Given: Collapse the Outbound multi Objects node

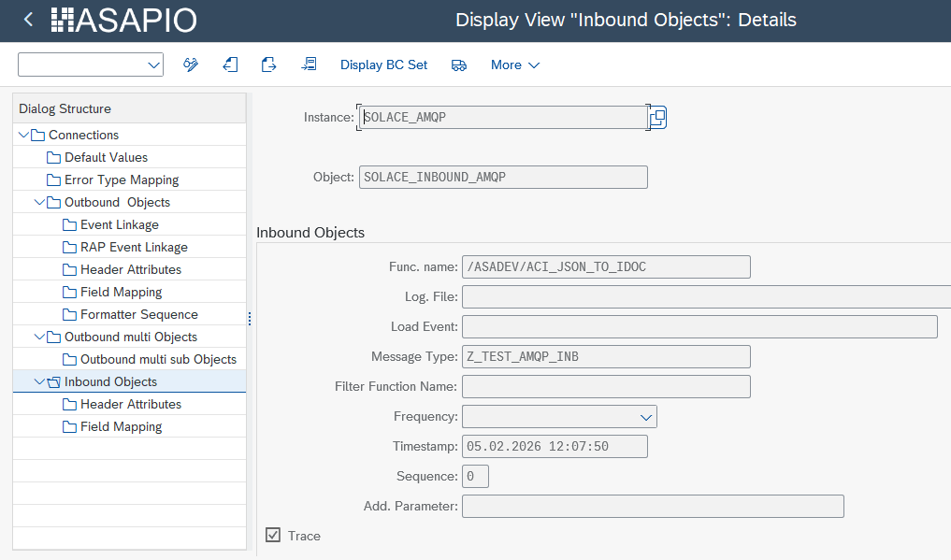Looking at the screenshot, I should tap(39, 337).
